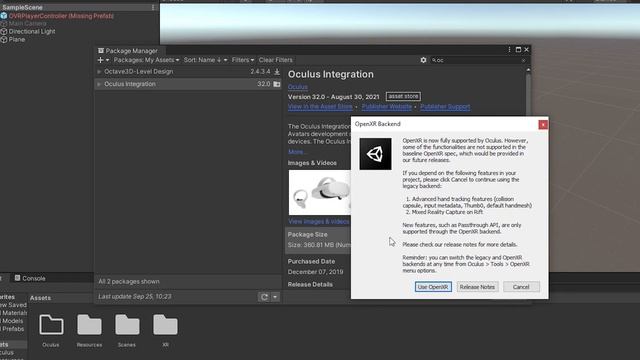Open Package Manager settings gear
This screenshot has width=640, height=360.
pyautogui.click(x=423, y=60)
